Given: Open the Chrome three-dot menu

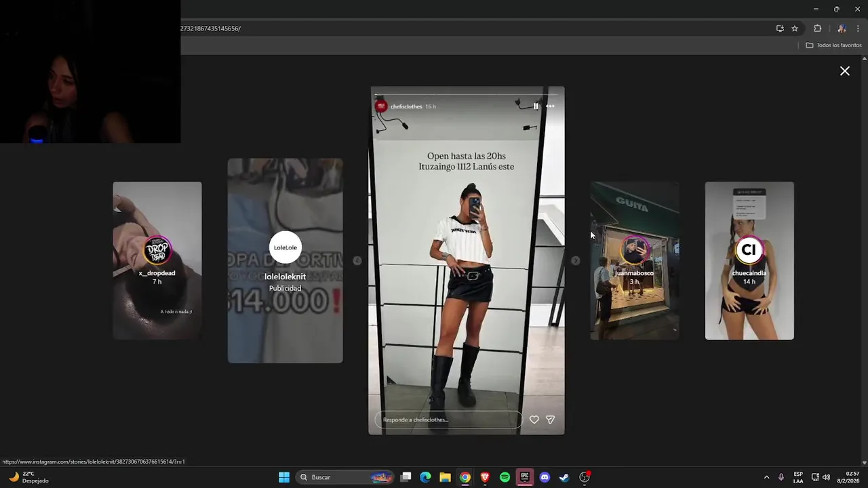Looking at the screenshot, I should (858, 28).
